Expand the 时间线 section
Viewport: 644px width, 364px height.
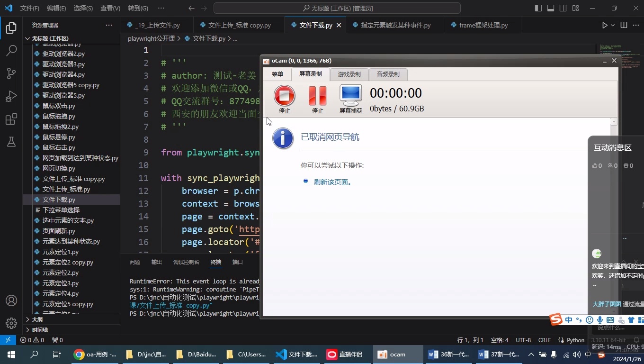[38, 329]
